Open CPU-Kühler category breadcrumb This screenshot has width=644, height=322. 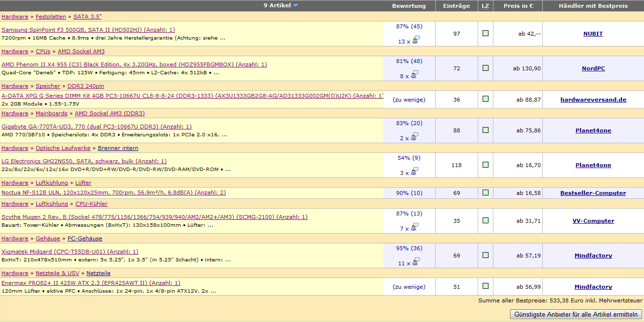pos(91,204)
